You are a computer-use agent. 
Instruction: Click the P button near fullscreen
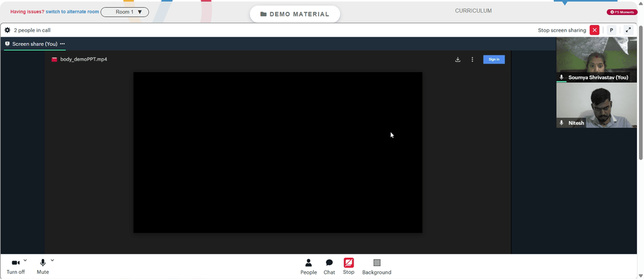612,30
